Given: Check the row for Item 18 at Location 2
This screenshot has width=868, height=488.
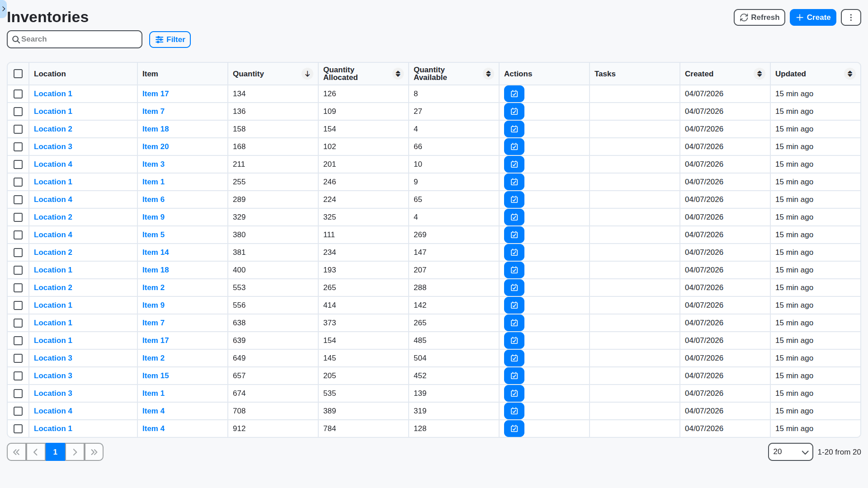Looking at the screenshot, I should (18, 129).
